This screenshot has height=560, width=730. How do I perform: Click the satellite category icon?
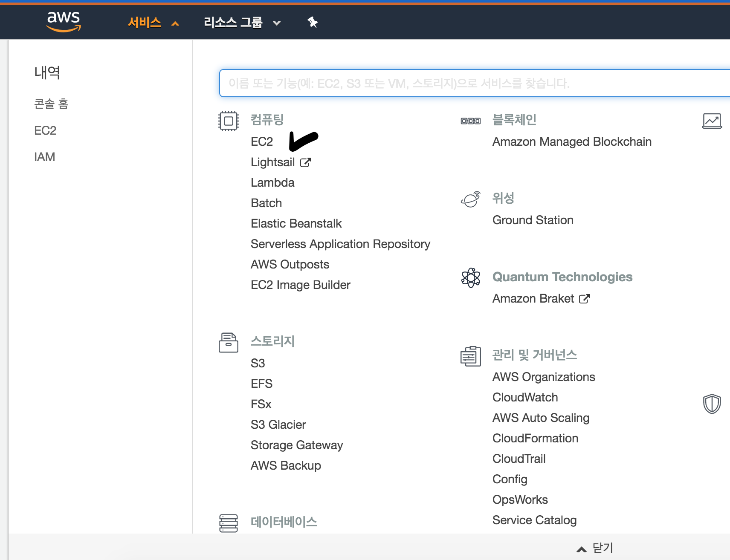pyautogui.click(x=471, y=199)
